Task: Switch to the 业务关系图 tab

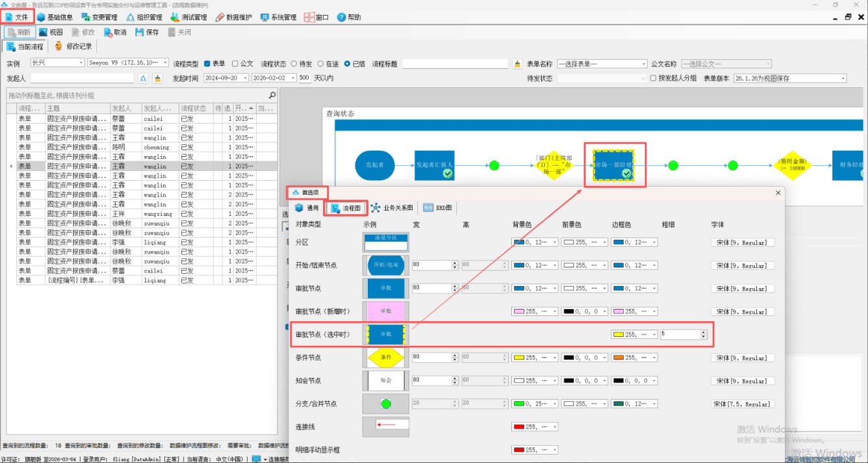Action: point(392,208)
